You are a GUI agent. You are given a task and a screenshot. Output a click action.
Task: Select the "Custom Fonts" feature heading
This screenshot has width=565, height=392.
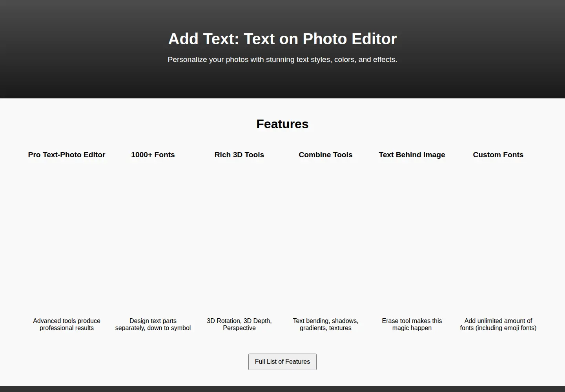pos(498,155)
